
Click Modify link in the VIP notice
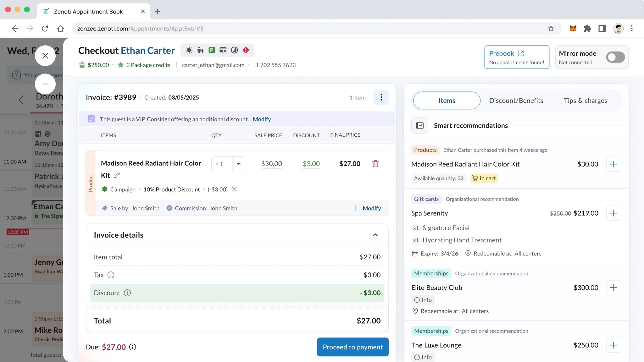click(x=262, y=119)
